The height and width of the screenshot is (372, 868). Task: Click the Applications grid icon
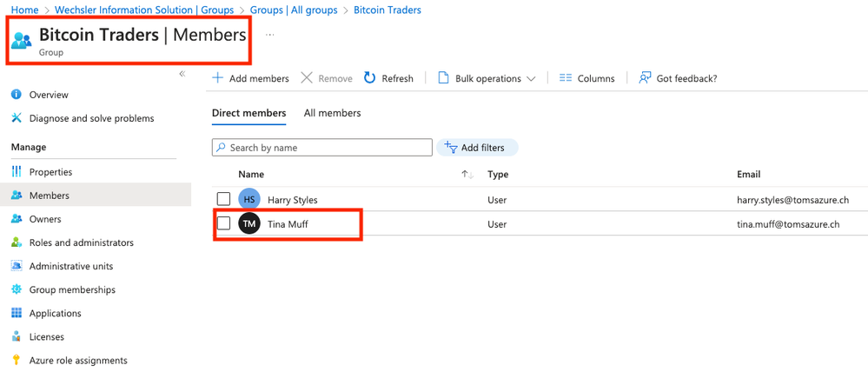click(16, 313)
